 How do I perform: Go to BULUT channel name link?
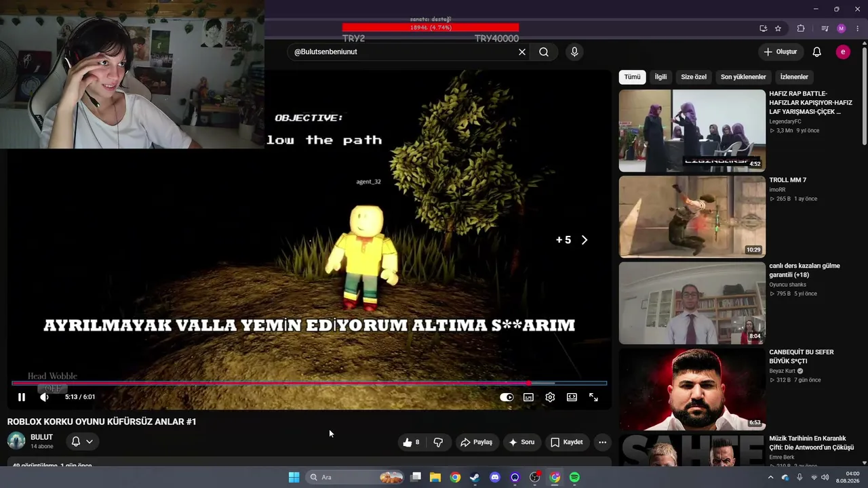41,437
